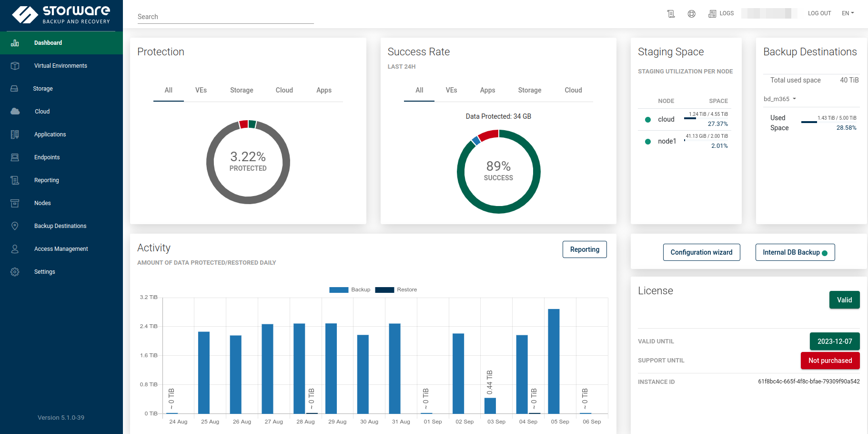868x434 pixels.
Task: Click the Internal DB Backup button
Action: pyautogui.click(x=795, y=252)
